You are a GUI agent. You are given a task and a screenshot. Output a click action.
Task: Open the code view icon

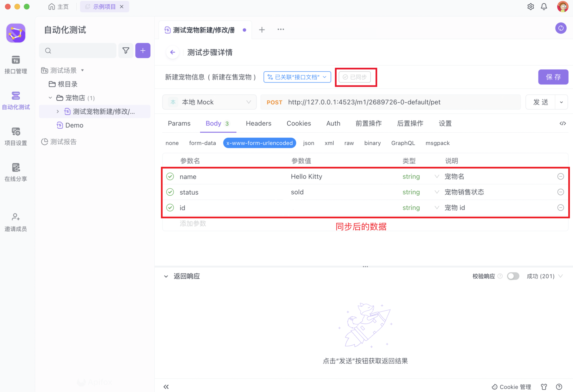563,123
